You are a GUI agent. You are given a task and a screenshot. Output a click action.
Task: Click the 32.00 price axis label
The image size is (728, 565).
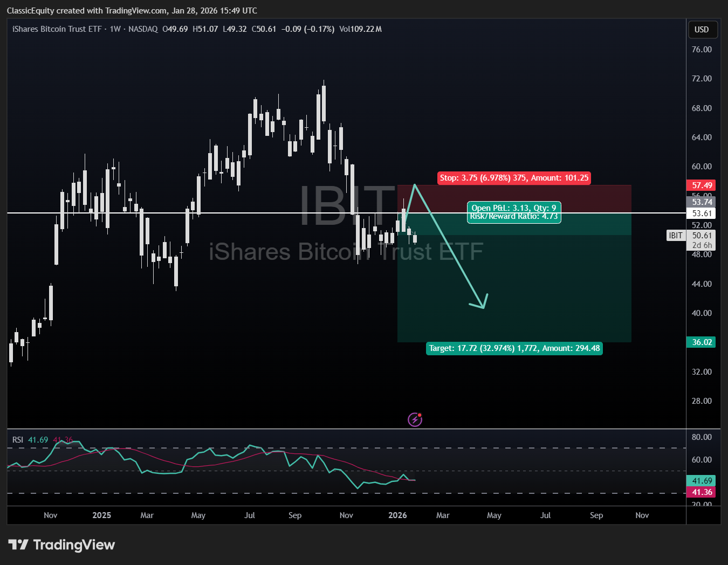(702, 372)
